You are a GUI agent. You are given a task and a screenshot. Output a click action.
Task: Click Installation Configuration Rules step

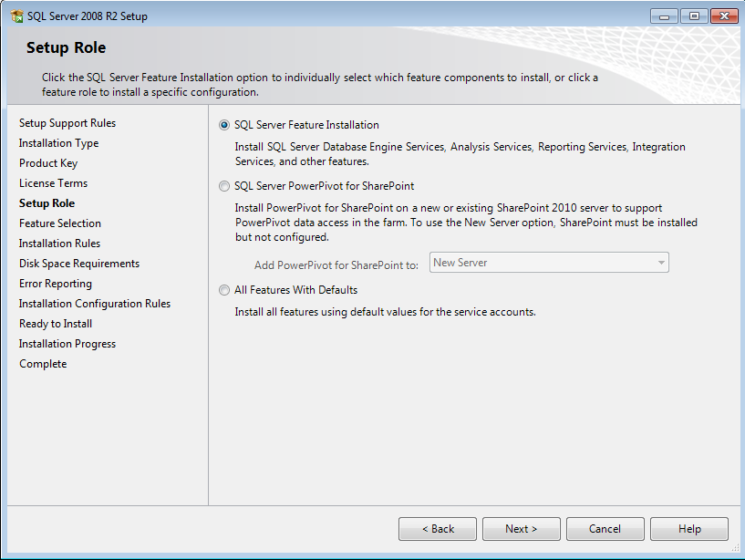click(95, 304)
